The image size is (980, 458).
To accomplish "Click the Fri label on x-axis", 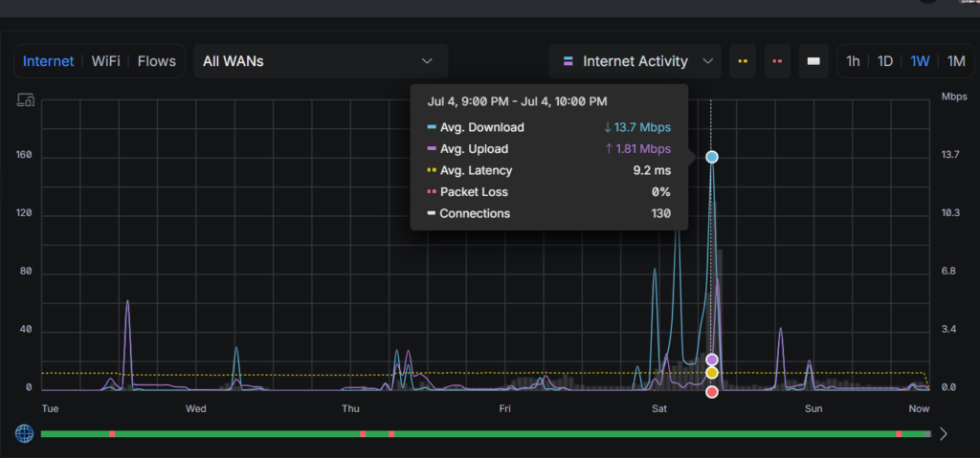I will pyautogui.click(x=505, y=408).
